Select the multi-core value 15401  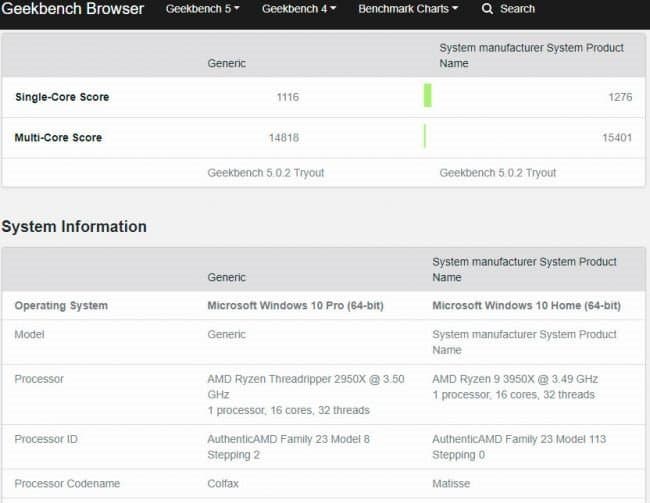pyautogui.click(x=617, y=138)
